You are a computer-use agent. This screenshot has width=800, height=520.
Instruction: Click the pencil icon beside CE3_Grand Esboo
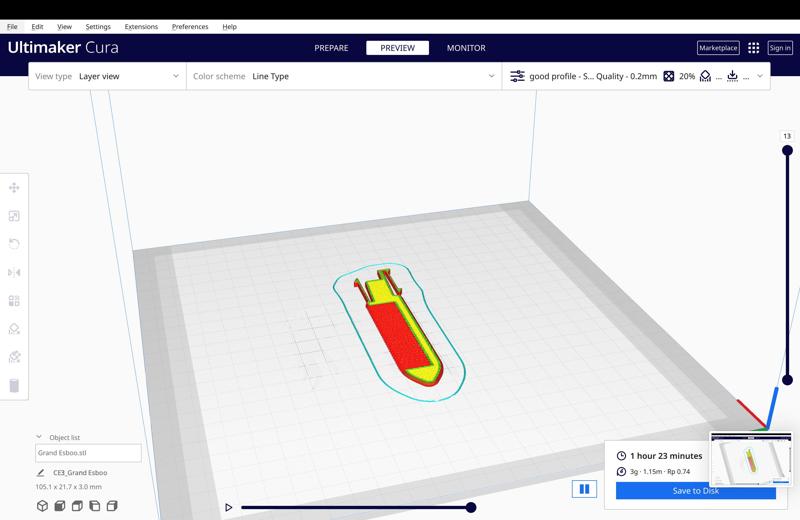point(41,473)
